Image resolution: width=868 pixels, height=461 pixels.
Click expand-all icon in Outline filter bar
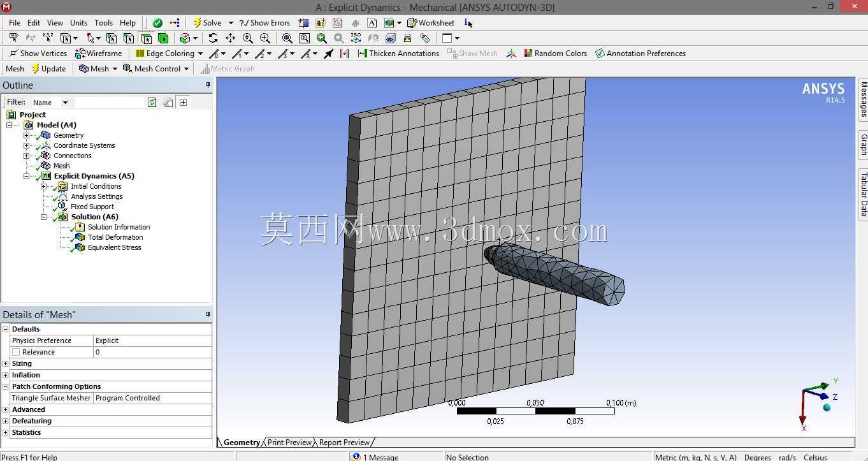pyautogui.click(x=183, y=102)
